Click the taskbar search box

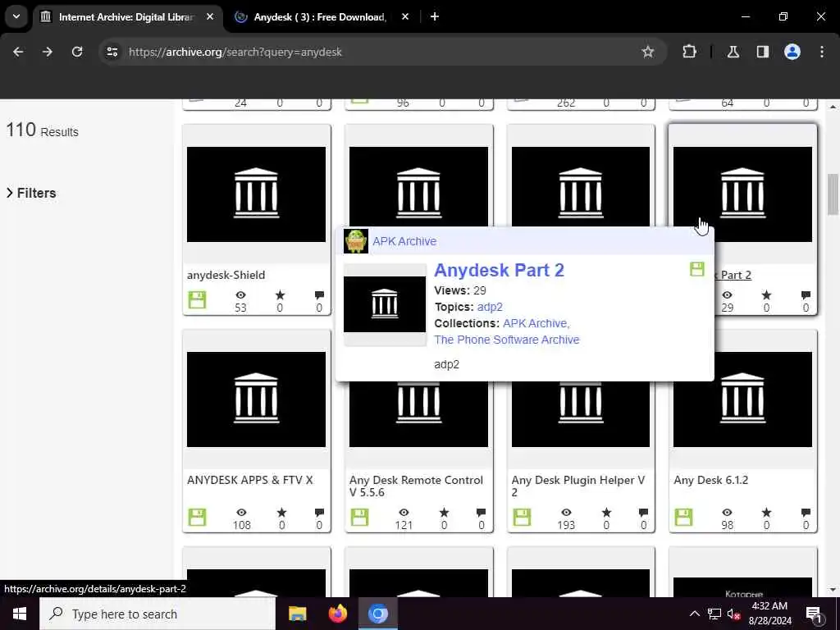157,614
